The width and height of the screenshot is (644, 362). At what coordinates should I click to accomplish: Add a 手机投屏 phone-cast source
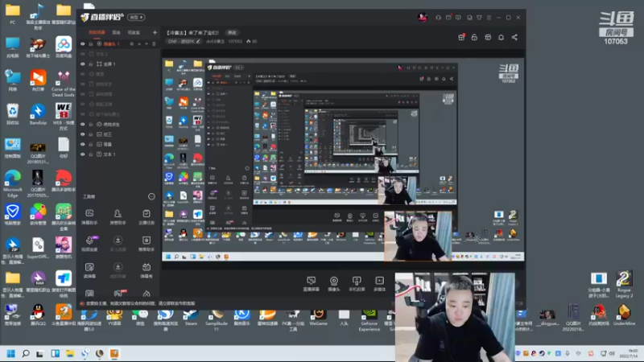(357, 284)
